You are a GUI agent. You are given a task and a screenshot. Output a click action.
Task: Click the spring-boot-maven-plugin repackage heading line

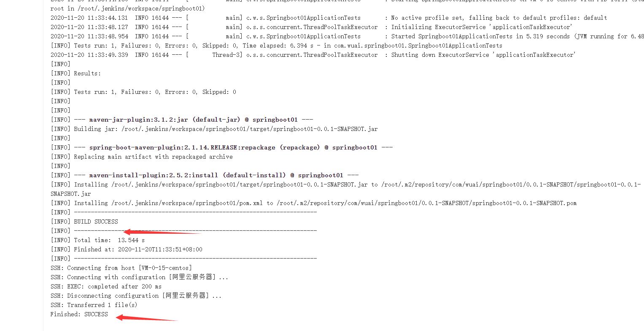(221, 147)
